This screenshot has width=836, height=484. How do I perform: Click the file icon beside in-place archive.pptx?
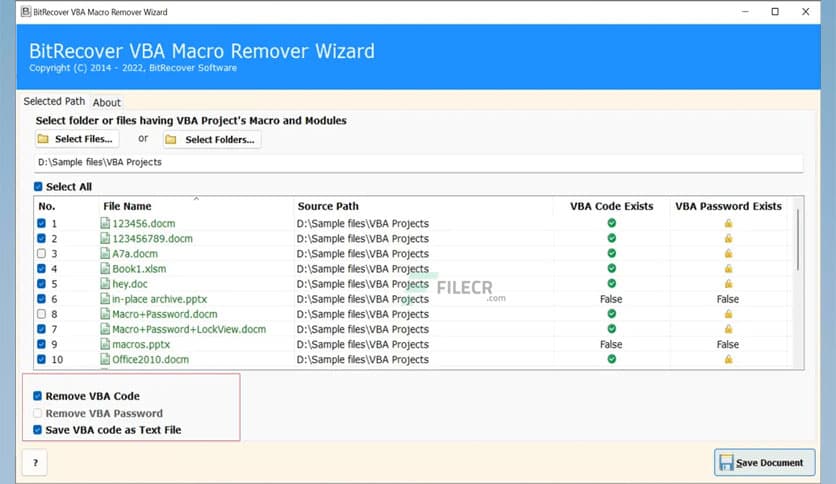(x=105, y=299)
